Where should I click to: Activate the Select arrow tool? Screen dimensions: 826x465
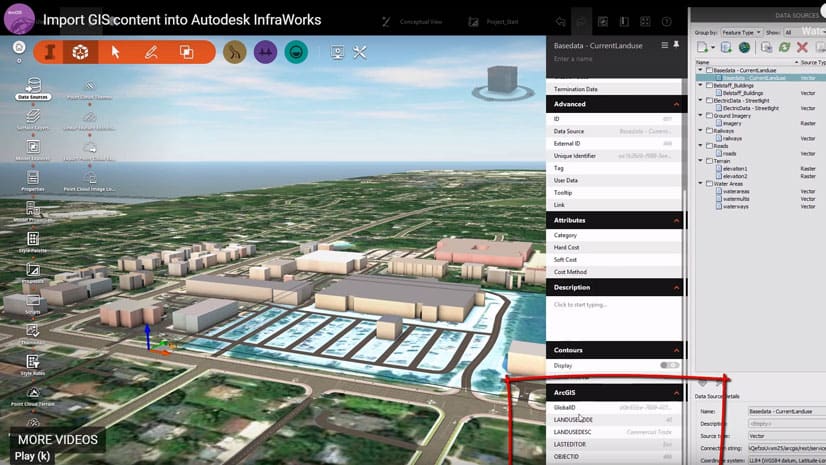[115, 52]
